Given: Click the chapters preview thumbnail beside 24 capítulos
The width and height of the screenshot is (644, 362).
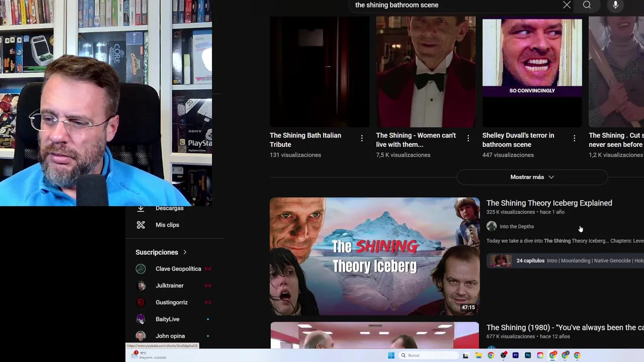Looking at the screenshot, I should coord(500,261).
